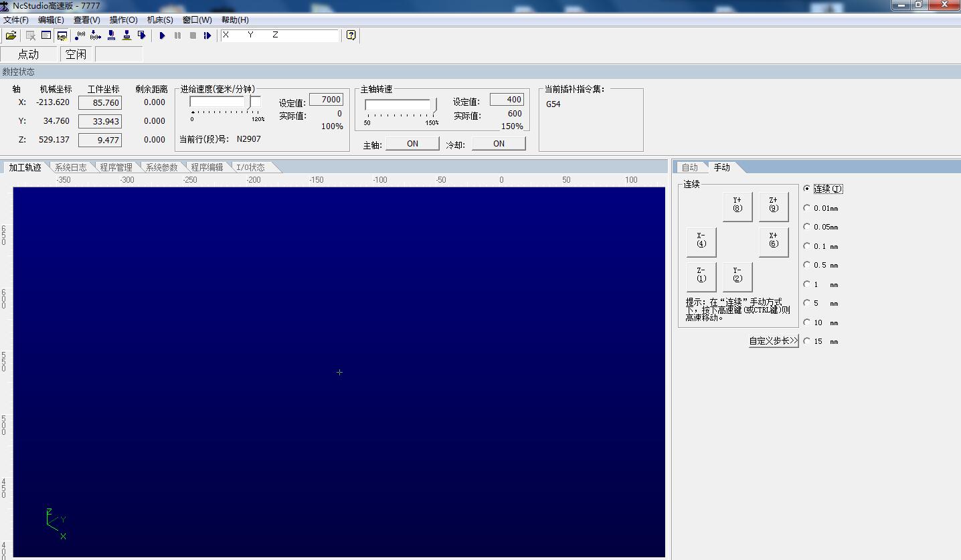This screenshot has height=560, width=961.
Task: Open the 窗口(W) menu
Action: 197,20
